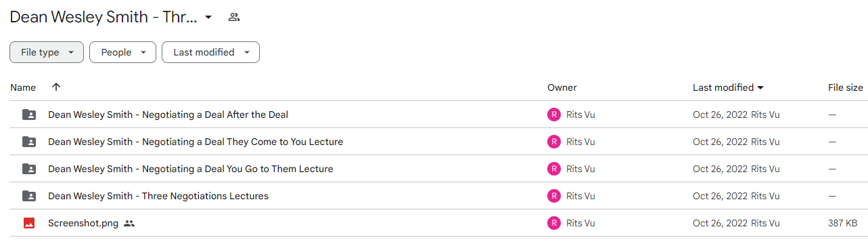Open the People filter dropdown
Viewport: 868px width, 244px height.
click(x=122, y=52)
